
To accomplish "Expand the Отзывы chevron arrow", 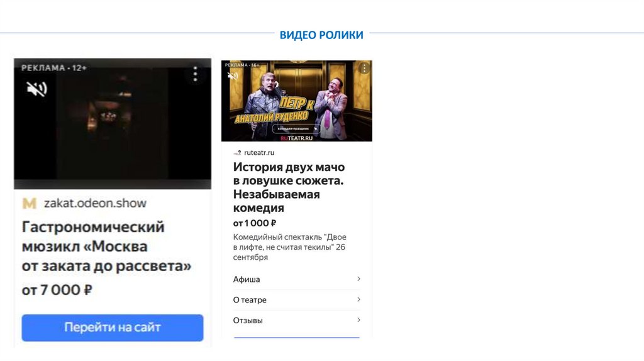I will pos(358,320).
